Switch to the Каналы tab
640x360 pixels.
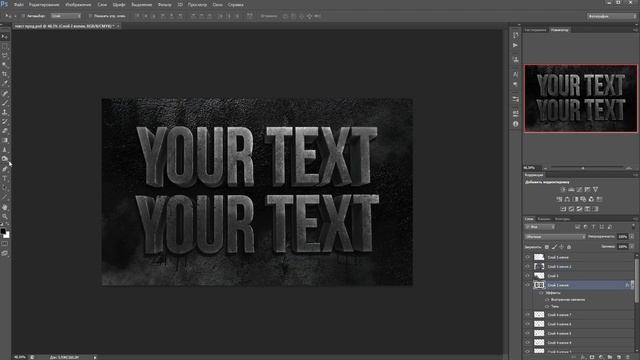(544, 219)
